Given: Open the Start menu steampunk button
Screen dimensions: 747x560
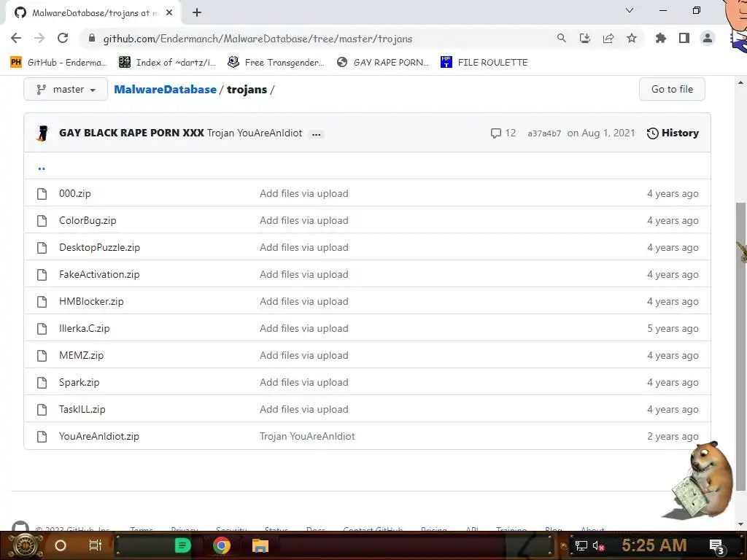Looking at the screenshot, I should coord(26,545).
